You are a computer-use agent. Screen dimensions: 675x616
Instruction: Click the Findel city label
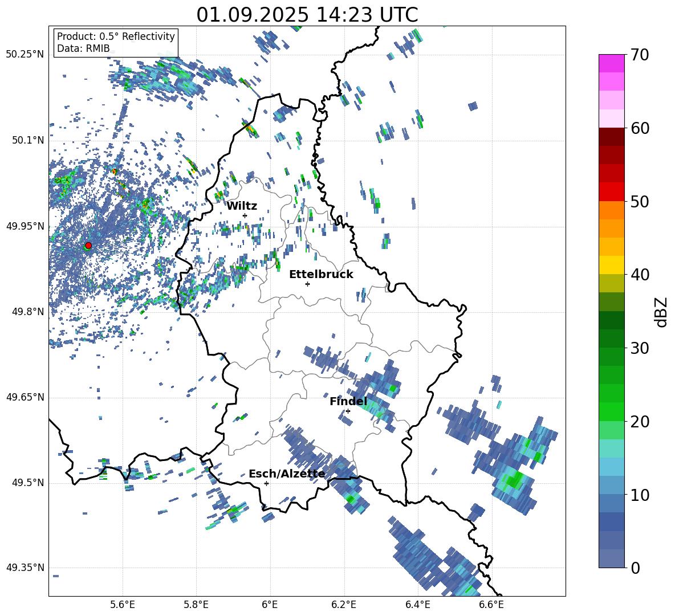point(348,401)
